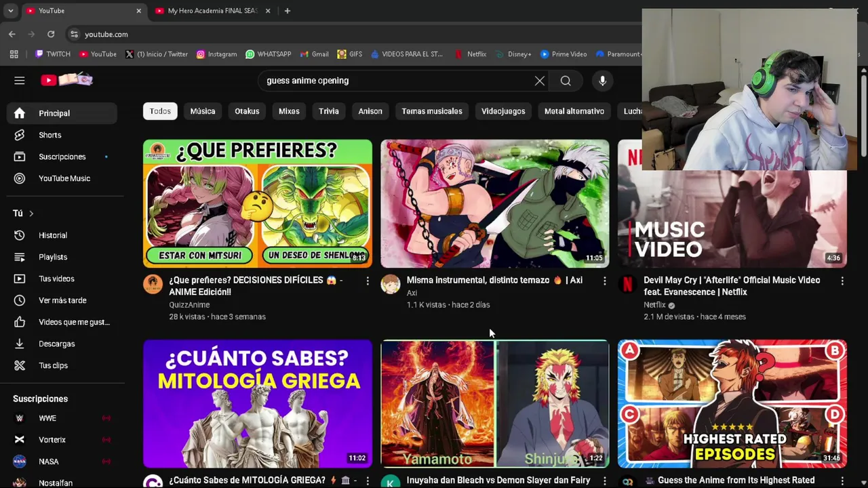This screenshot has width=868, height=488.
Task: Open Shorts in sidebar
Action: pyautogui.click(x=62, y=135)
